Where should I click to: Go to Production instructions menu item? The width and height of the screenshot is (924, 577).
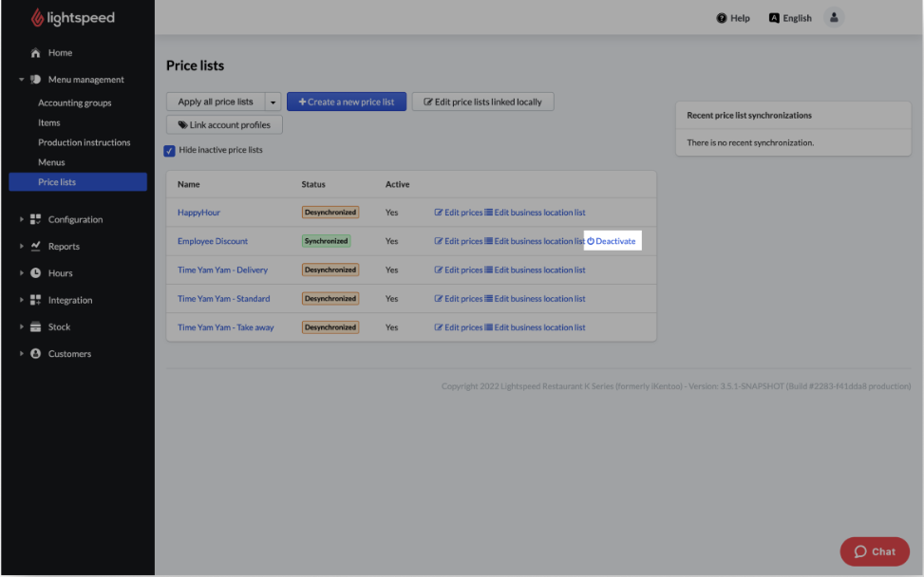(84, 142)
